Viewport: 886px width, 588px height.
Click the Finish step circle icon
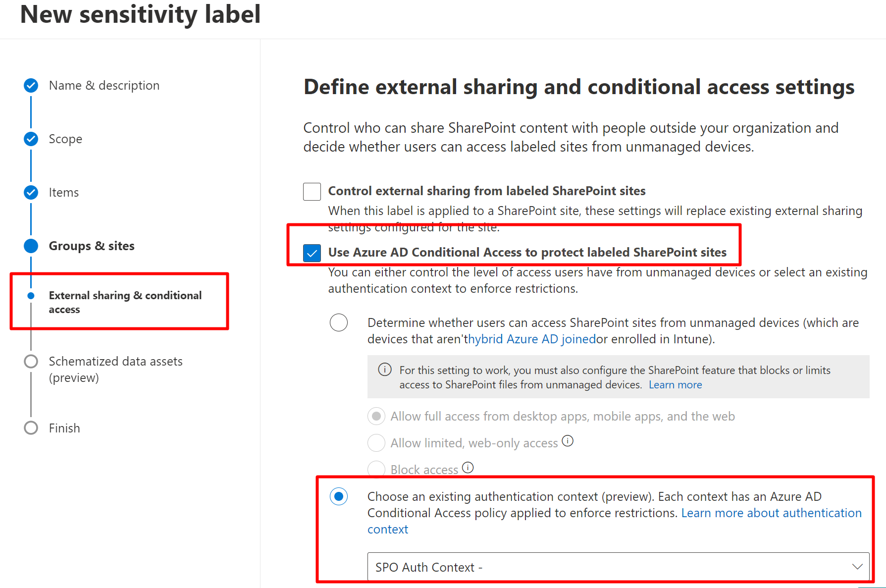tap(31, 428)
